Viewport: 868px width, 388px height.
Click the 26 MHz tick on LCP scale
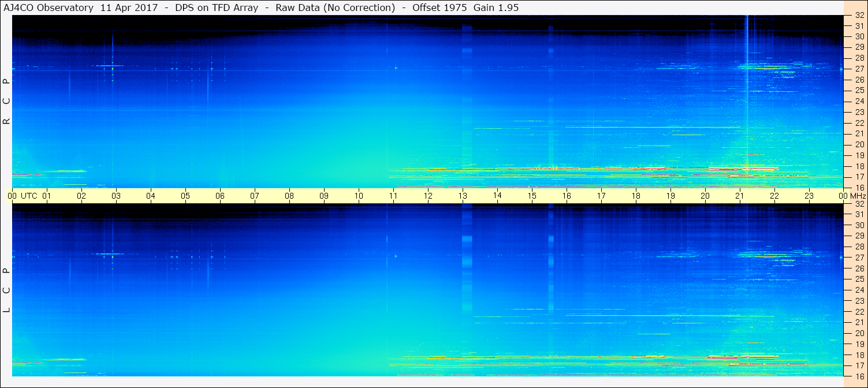[859, 268]
